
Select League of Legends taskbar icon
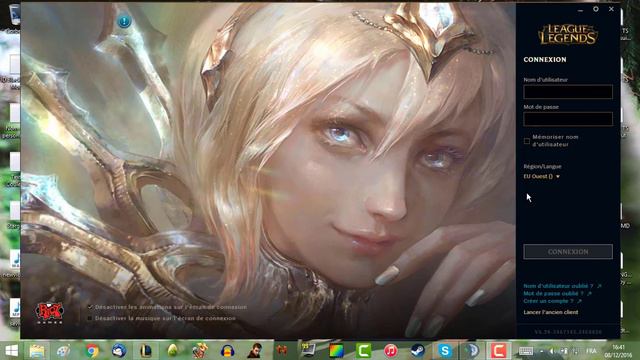(x=146, y=351)
